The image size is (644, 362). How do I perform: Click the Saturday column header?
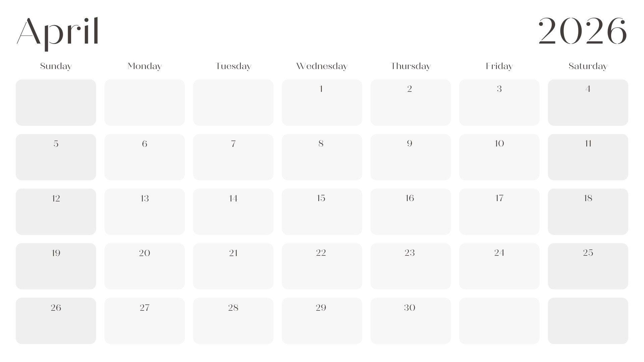(x=588, y=66)
